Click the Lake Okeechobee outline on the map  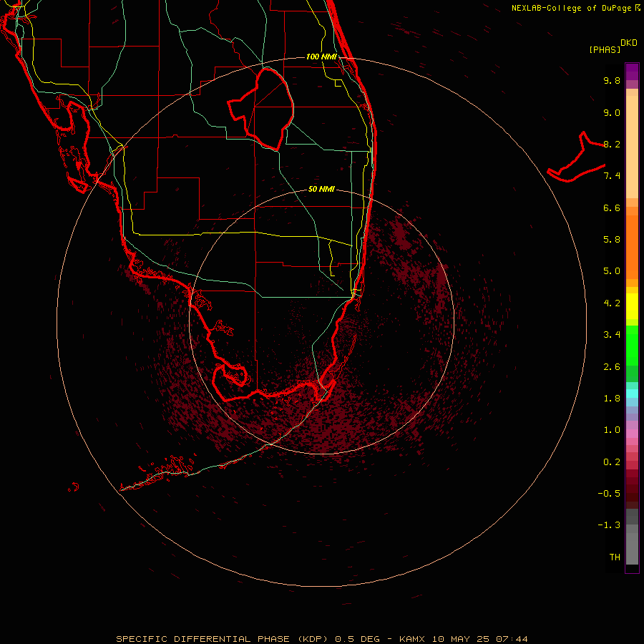pos(261,109)
